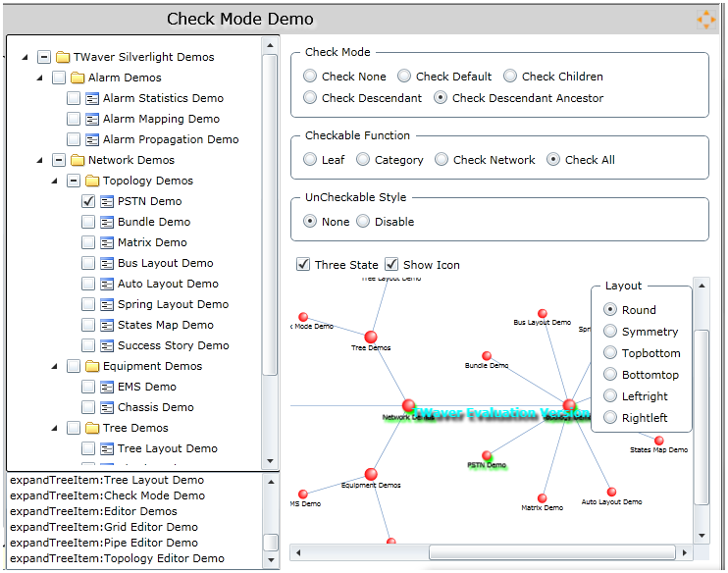Image resolution: width=728 pixels, height=573 pixels.
Task: Click the Network Demos folder icon
Action: coord(78,160)
